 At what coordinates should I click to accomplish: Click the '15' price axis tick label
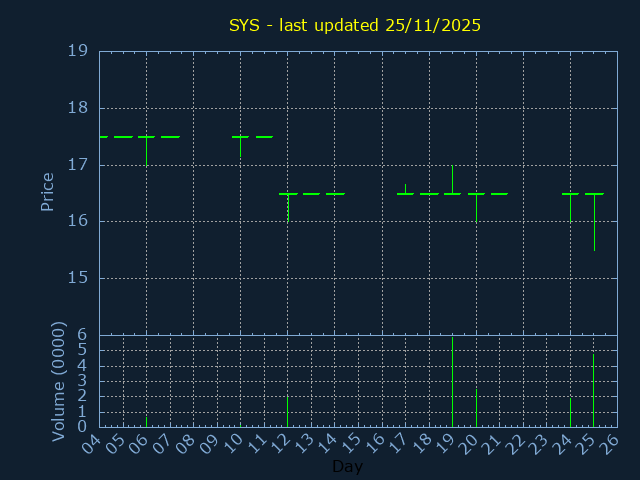tap(78, 278)
